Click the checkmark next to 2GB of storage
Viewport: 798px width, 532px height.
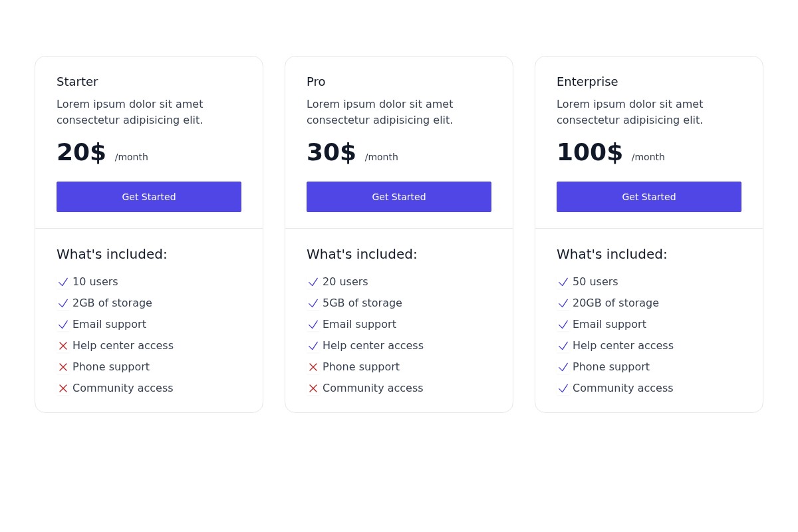(63, 303)
